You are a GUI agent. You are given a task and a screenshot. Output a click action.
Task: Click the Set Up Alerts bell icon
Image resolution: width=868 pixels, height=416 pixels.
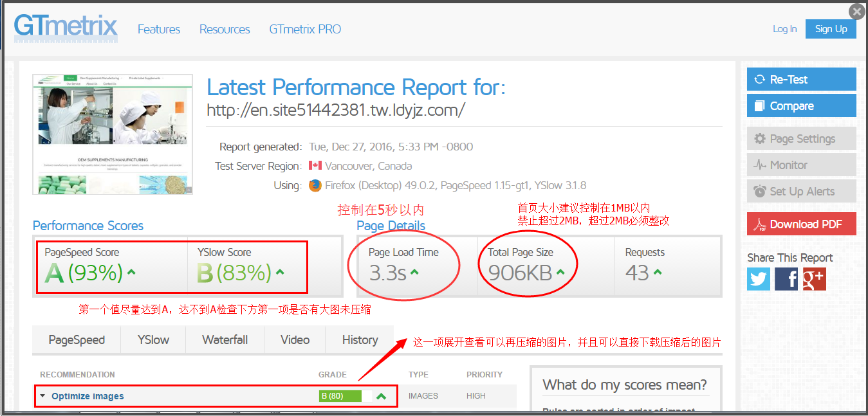click(x=760, y=191)
